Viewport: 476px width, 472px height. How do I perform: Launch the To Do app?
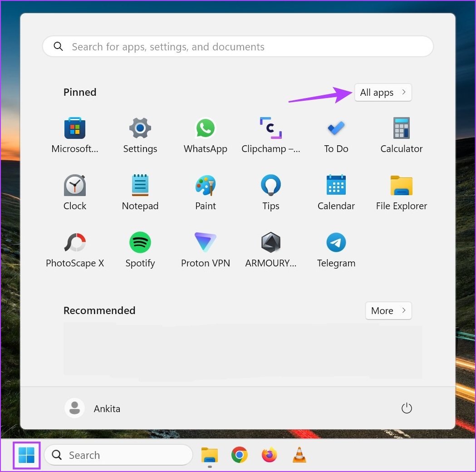336,135
